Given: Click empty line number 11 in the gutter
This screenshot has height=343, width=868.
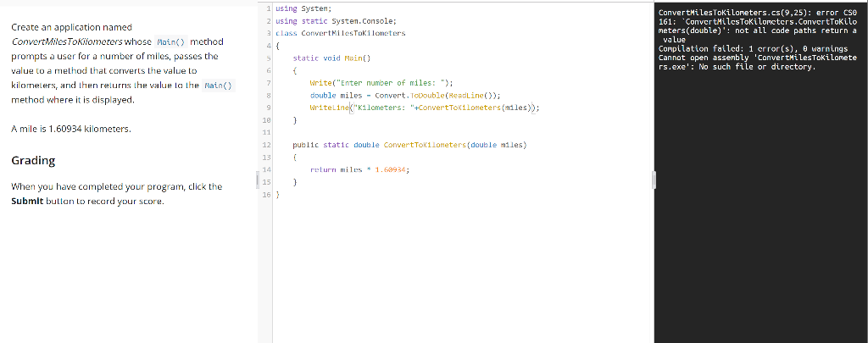Looking at the screenshot, I should [x=267, y=133].
